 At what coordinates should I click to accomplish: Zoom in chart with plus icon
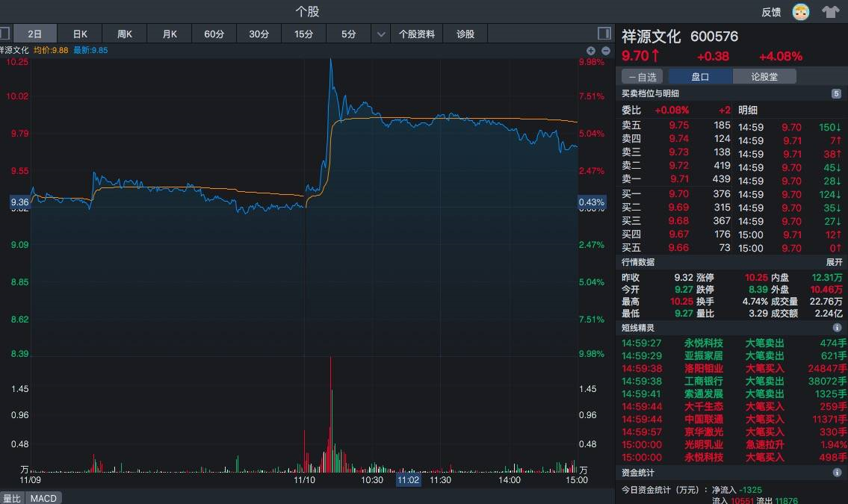click(x=591, y=51)
